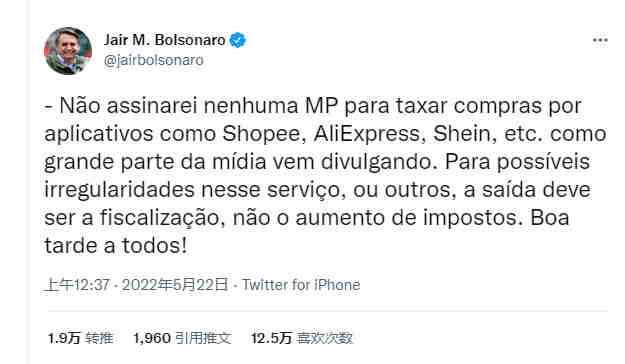View the 12.5万 likes count
625x364 pixels.
pos(271,338)
